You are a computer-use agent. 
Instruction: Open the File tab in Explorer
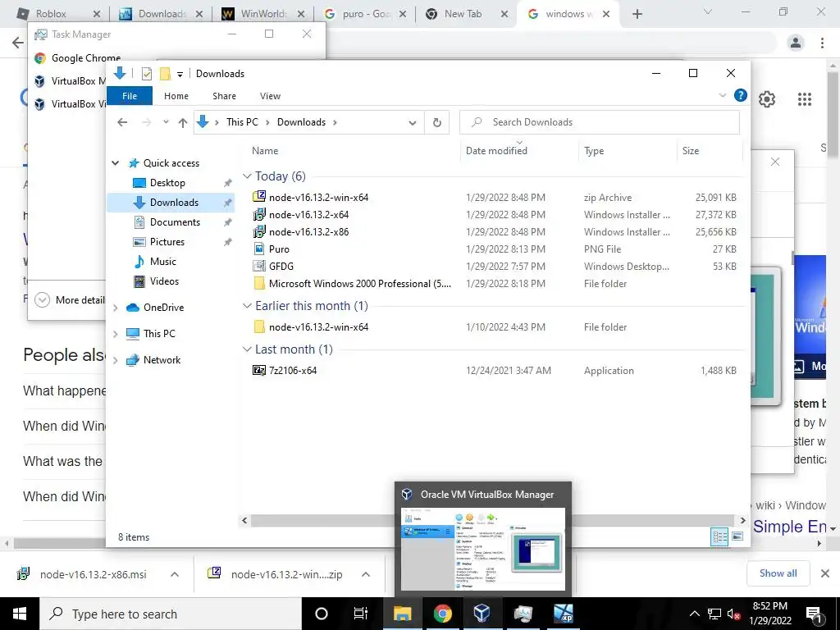[x=130, y=96]
